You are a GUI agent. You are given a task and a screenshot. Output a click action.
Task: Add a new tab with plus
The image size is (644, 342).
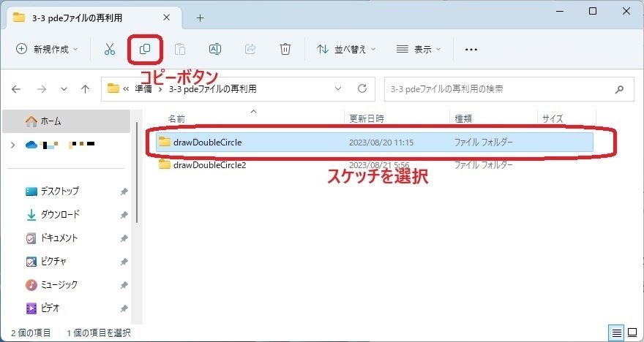(x=200, y=18)
